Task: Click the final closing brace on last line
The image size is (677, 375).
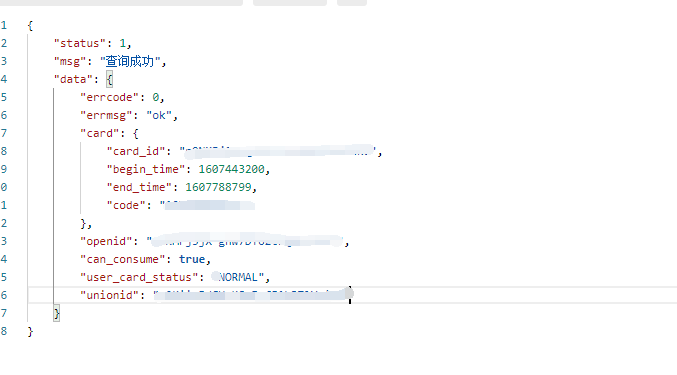Action: (30, 331)
